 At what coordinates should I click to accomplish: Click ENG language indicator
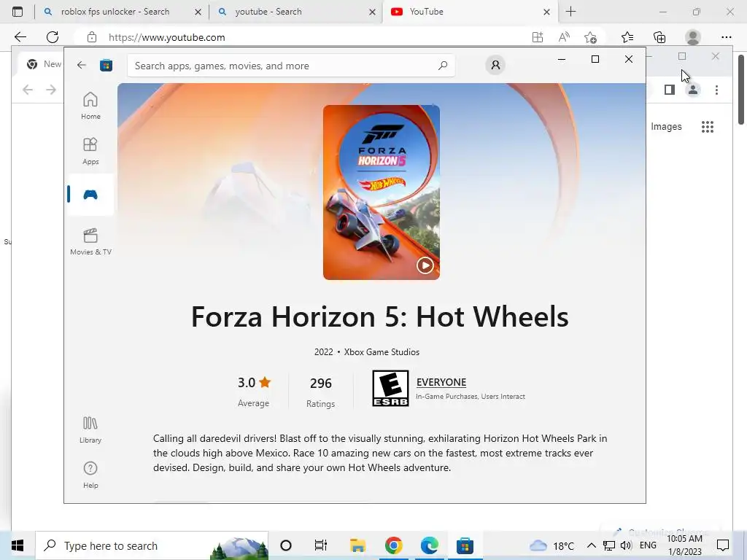point(648,545)
